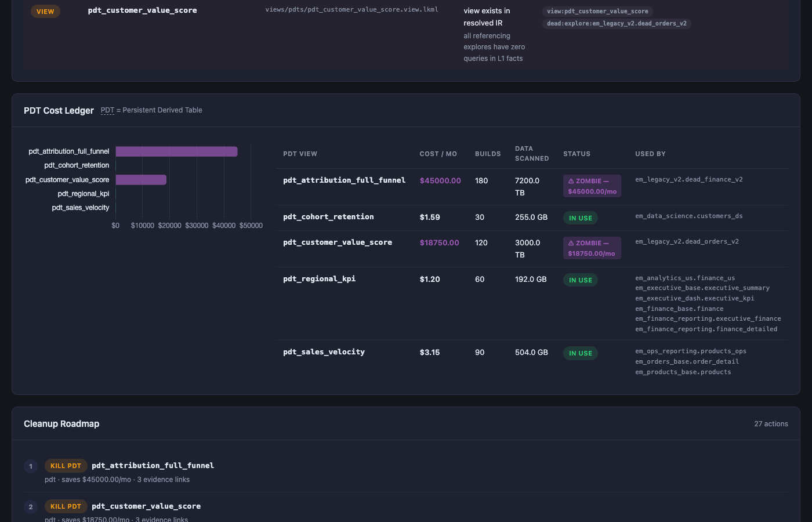Select pdt_attribution_full_funnel table row name
The image size is (812, 522).
(344, 180)
